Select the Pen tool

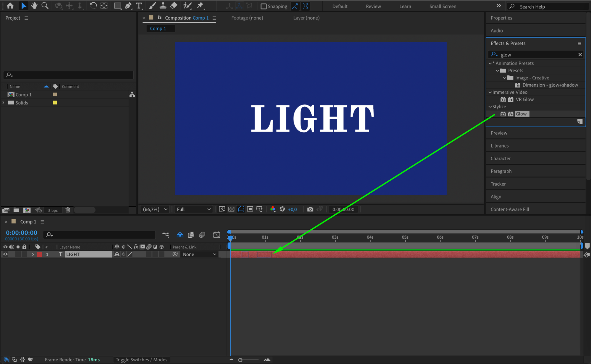click(128, 6)
